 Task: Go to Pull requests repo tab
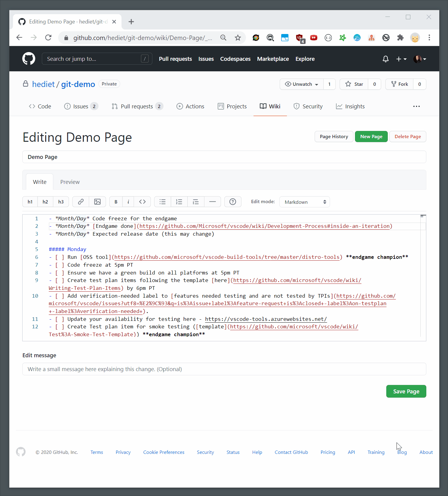click(137, 106)
